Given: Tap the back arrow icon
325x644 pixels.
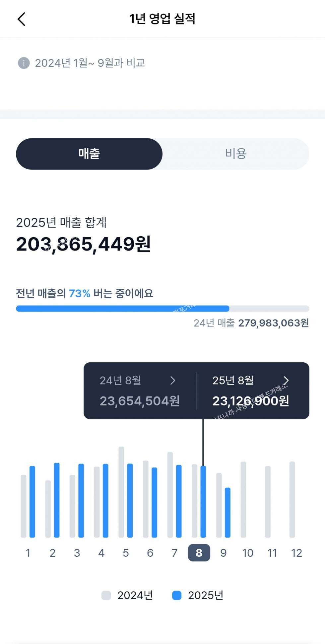Looking at the screenshot, I should pos(22,19).
